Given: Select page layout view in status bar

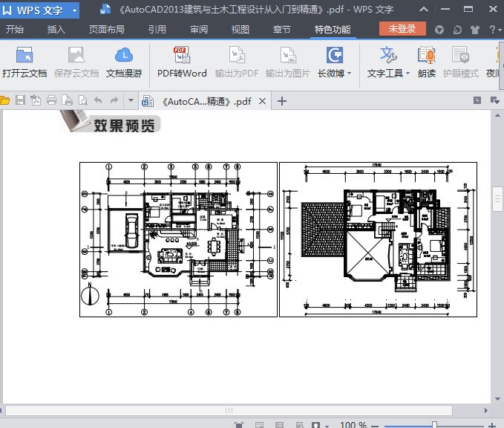Looking at the screenshot, I should pos(259,425).
